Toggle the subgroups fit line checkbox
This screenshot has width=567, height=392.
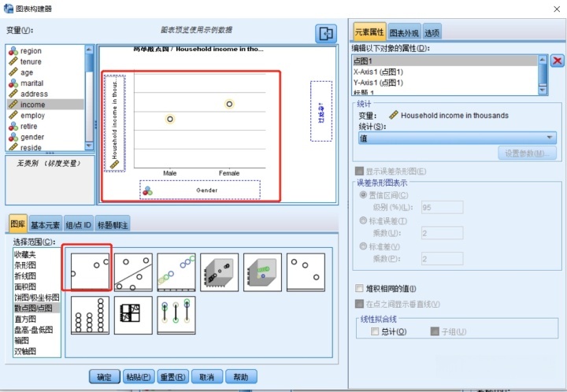(435, 331)
